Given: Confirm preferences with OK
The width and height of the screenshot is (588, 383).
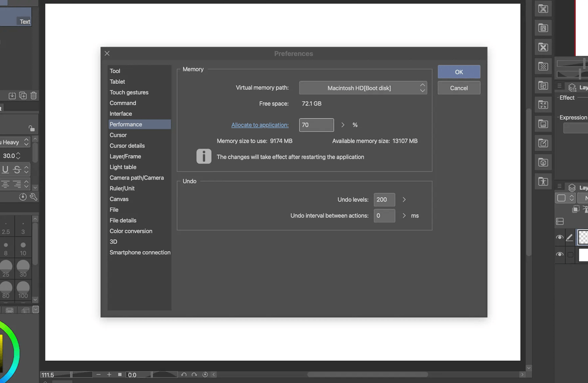Looking at the screenshot, I should coord(458,71).
